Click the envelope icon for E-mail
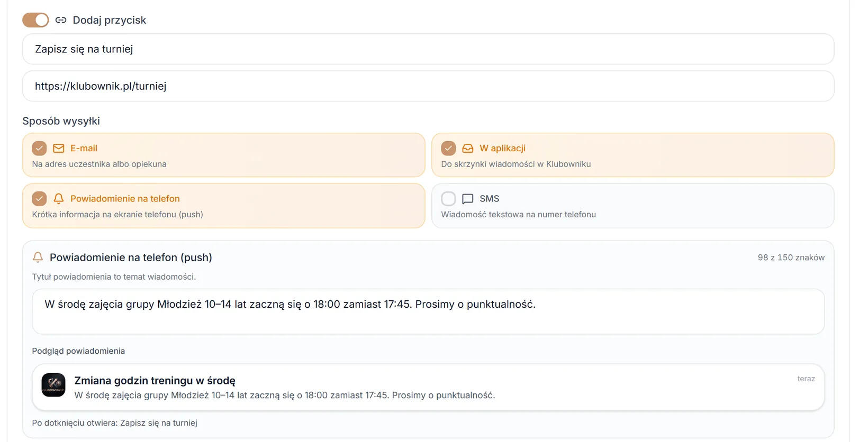868x442 pixels. point(59,148)
